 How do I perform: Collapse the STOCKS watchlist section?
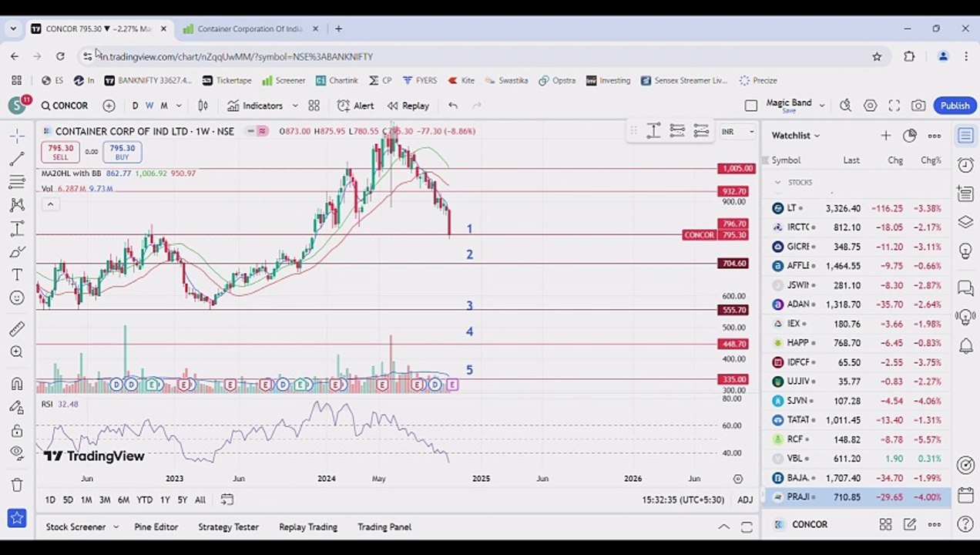coord(777,183)
